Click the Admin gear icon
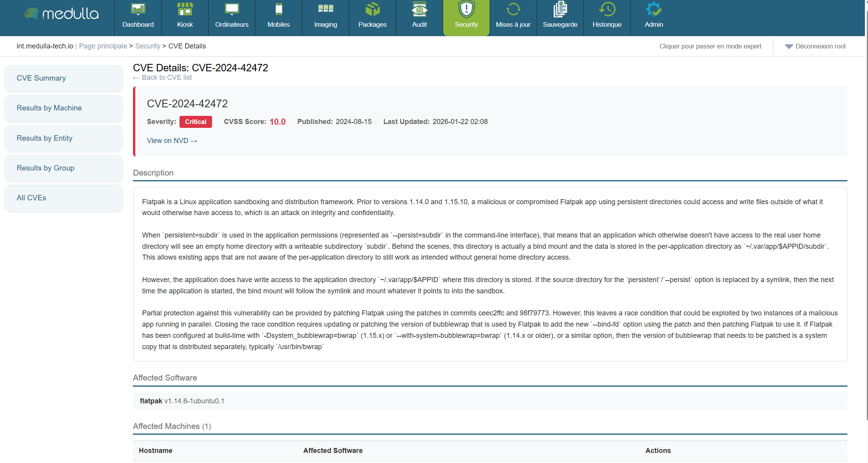Image resolution: width=868 pixels, height=463 pixels. (x=654, y=9)
